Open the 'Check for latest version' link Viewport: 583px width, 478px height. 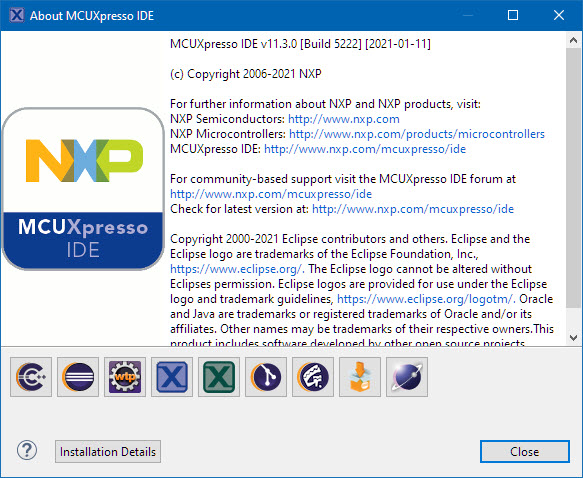coord(413,209)
